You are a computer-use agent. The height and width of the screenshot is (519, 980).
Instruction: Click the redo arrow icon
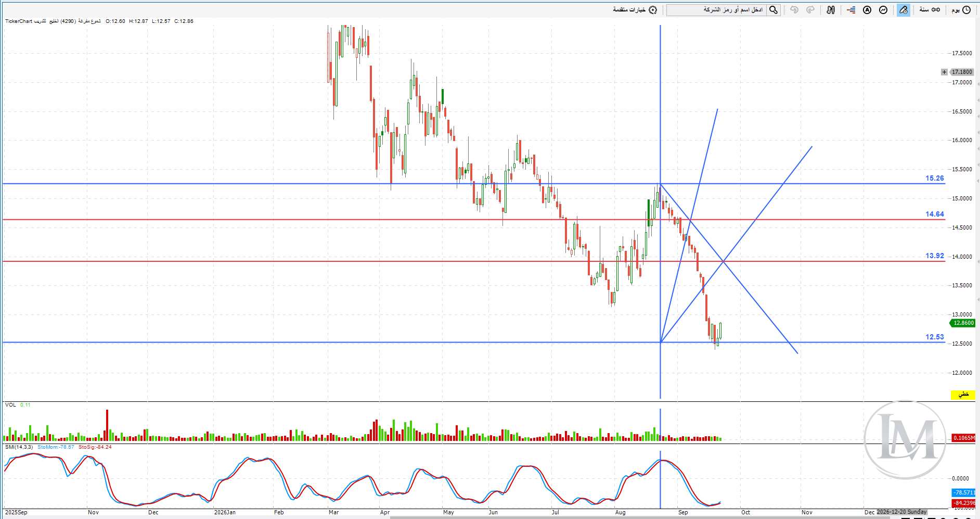click(810, 10)
